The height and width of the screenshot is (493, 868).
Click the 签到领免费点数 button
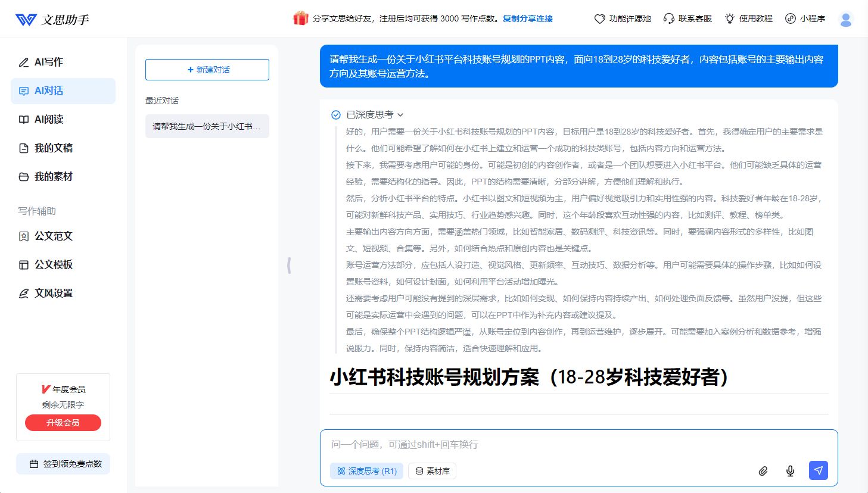[x=63, y=464]
